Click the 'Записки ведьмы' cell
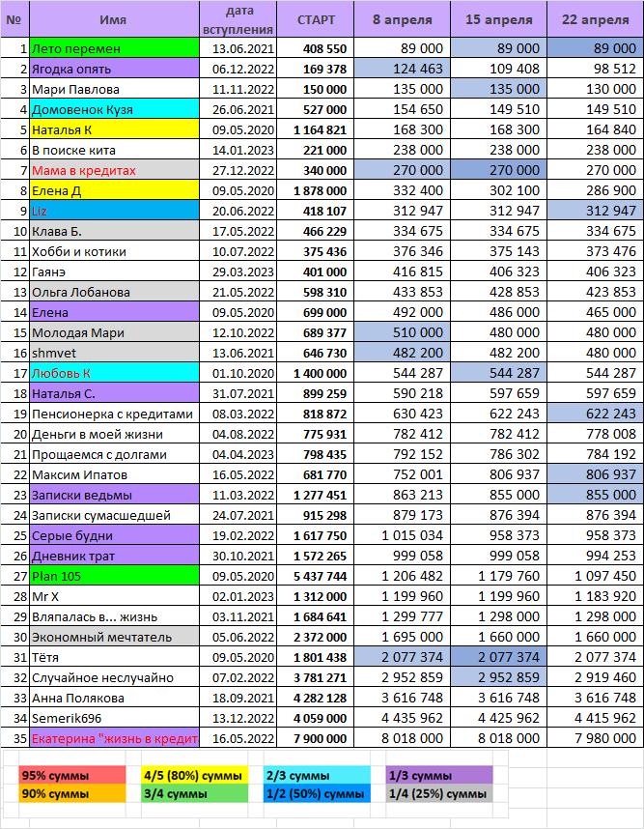The height and width of the screenshot is (829, 644). (114, 495)
